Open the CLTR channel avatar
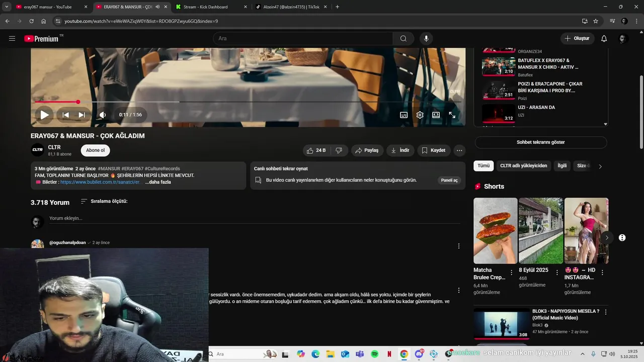 click(x=38, y=150)
